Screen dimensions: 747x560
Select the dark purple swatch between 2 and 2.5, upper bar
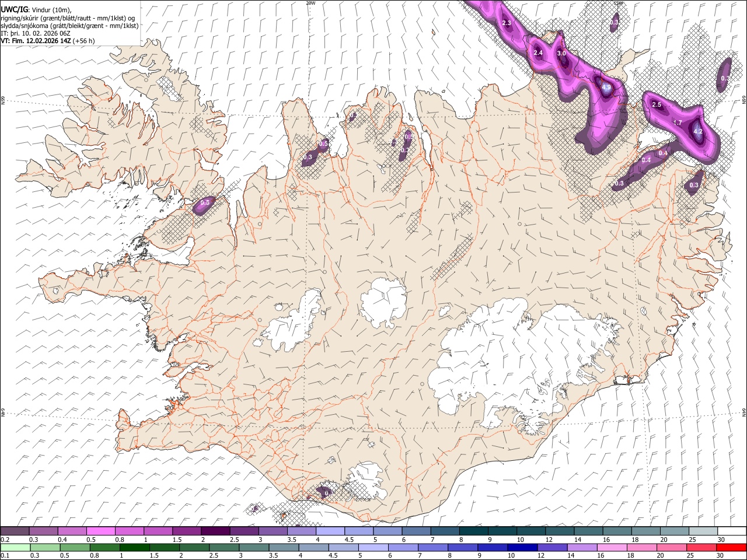pos(215,531)
